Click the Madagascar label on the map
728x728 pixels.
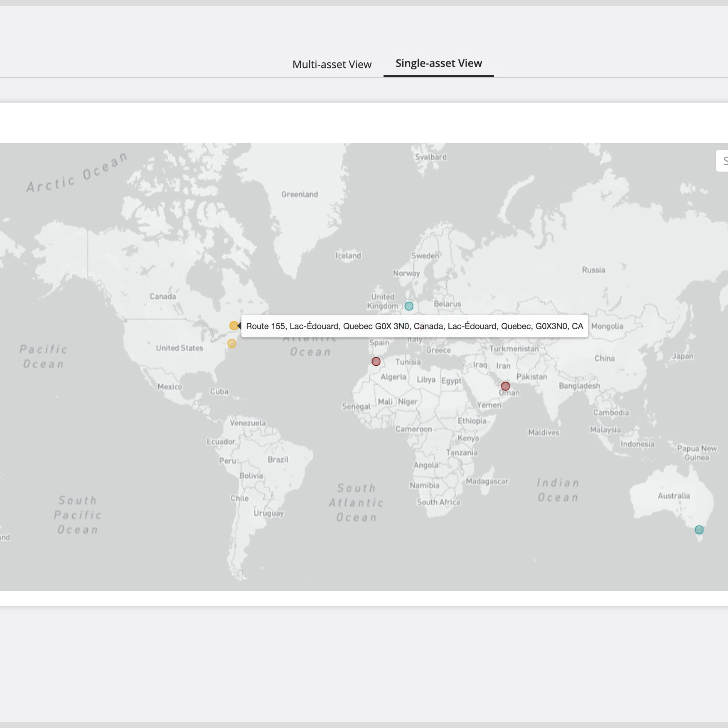coord(487,481)
